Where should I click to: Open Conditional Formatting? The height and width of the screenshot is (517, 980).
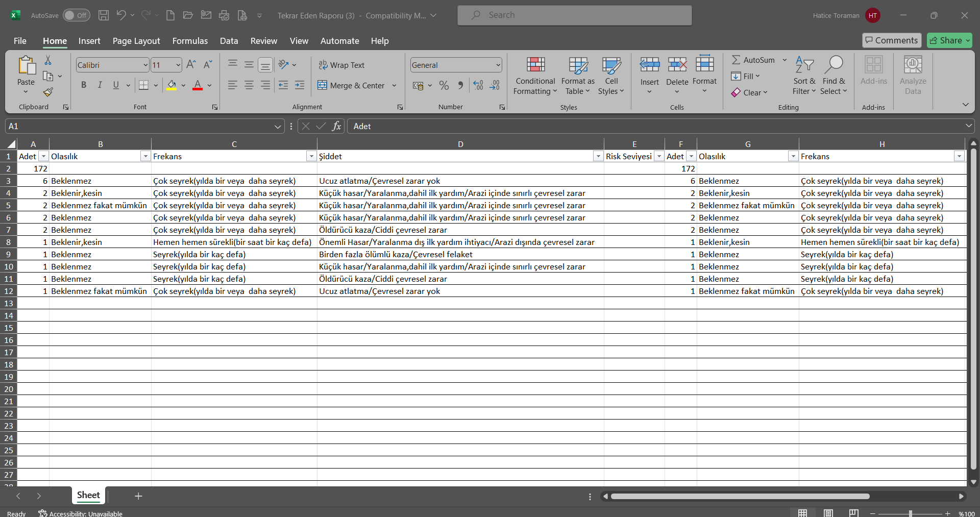tap(535, 76)
